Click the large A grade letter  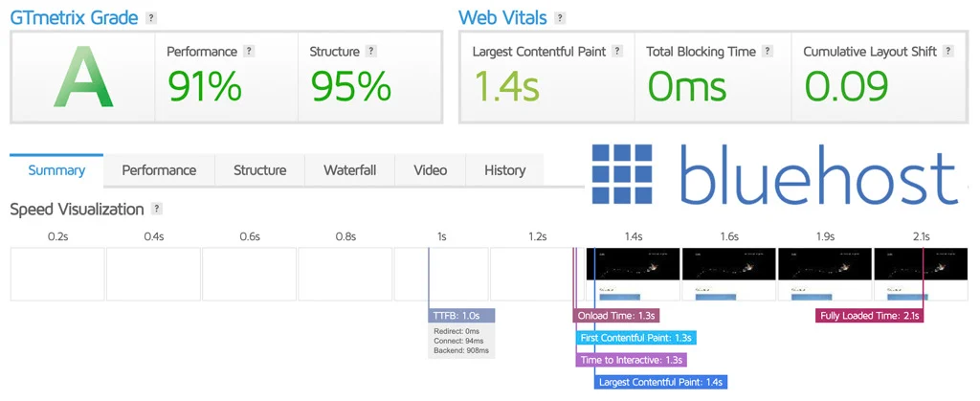click(83, 78)
